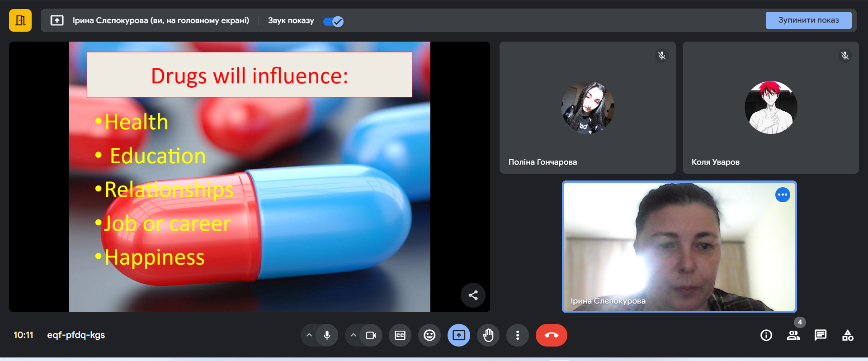Click the present screen button
This screenshot has height=361, width=868.
(459, 335)
